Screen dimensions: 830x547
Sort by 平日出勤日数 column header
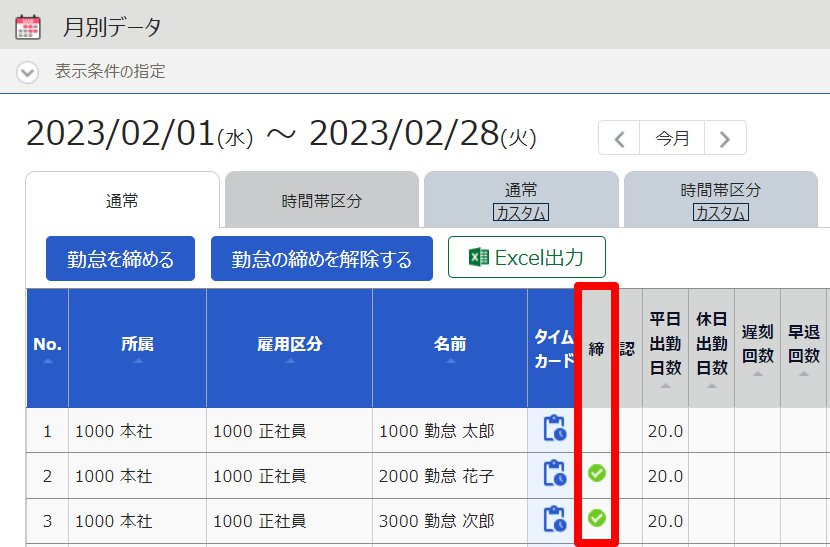665,348
